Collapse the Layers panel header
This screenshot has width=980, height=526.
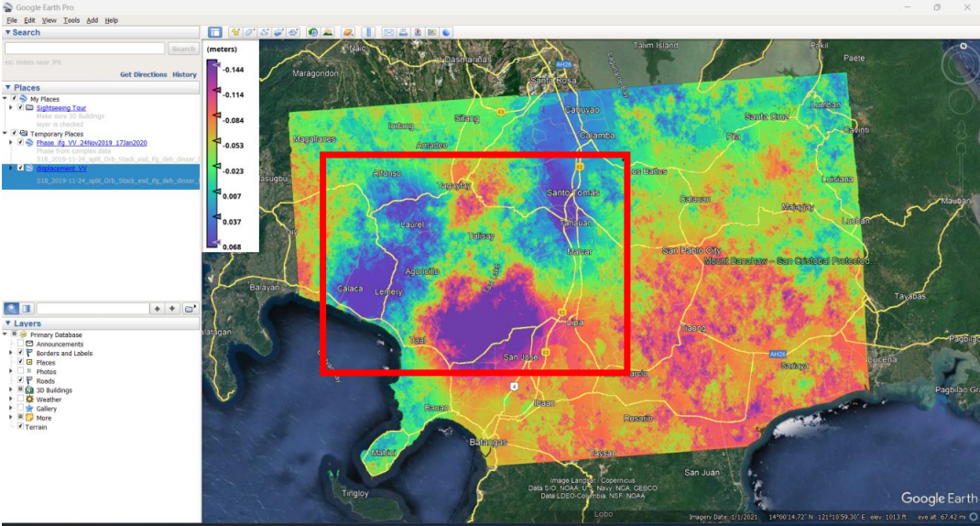coord(101,323)
